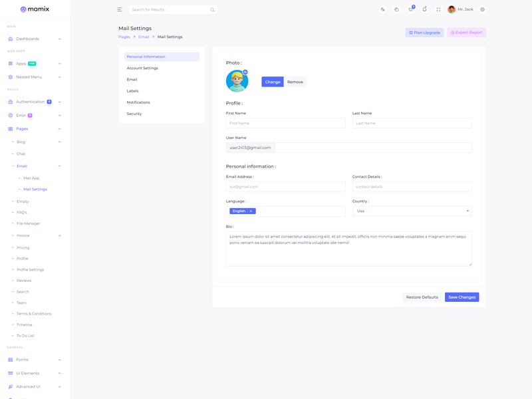Remove the English language tag
This screenshot has width=532, height=399.
point(251,211)
